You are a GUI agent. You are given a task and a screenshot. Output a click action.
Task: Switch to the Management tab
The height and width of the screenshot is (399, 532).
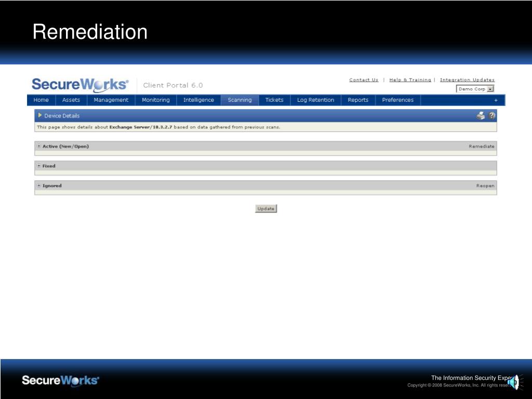coord(111,100)
